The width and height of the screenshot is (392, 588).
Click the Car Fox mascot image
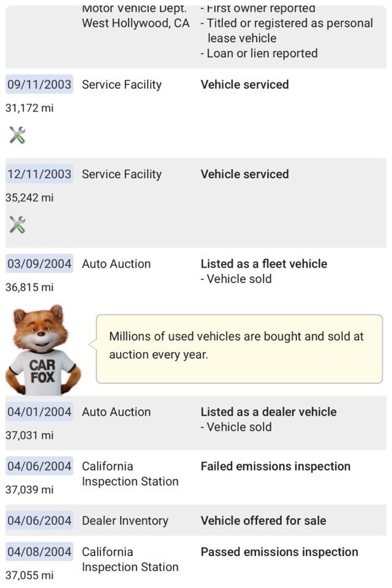coord(42,350)
